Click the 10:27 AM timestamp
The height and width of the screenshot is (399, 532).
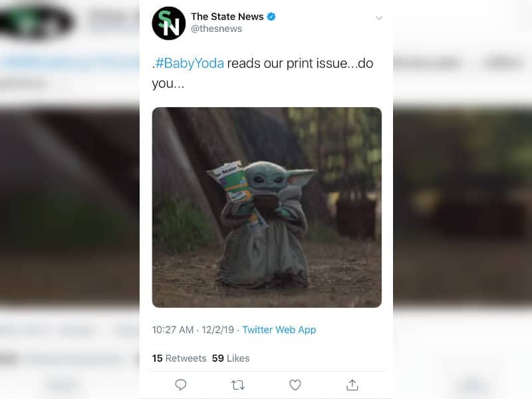(x=172, y=330)
